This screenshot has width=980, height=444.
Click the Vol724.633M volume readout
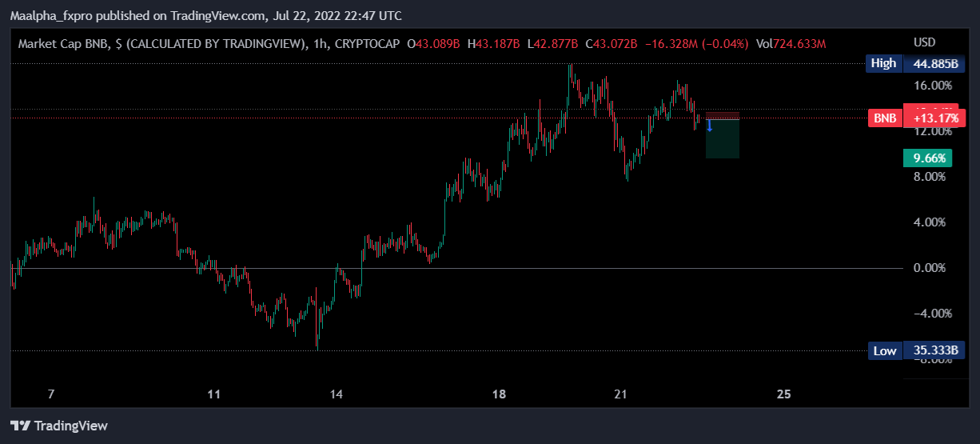point(791,42)
